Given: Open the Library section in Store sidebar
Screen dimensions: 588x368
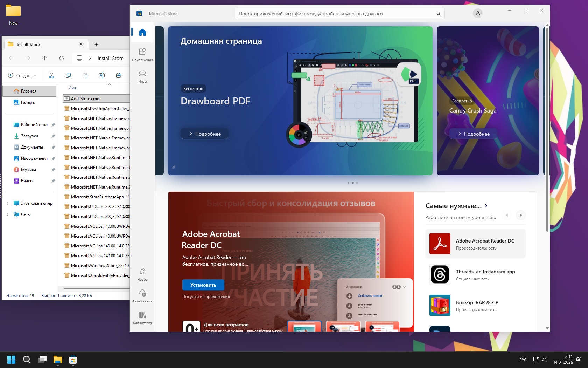Looking at the screenshot, I should pos(142,317).
